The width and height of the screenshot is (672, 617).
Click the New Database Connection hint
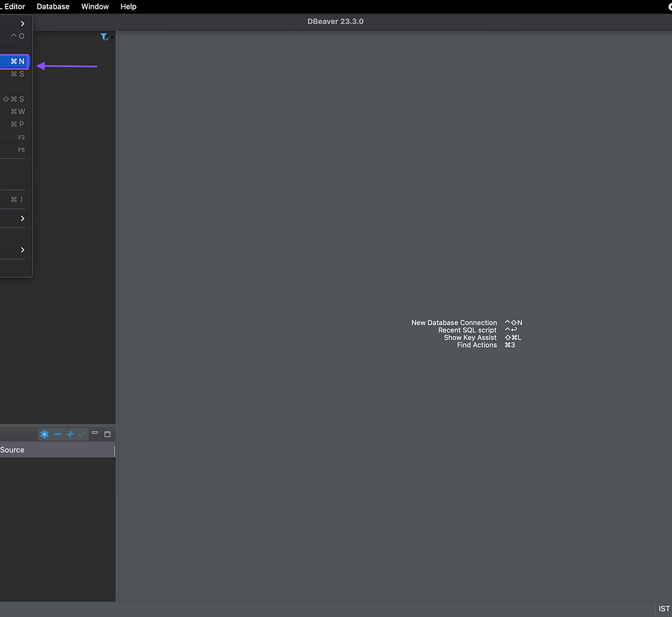tap(454, 323)
